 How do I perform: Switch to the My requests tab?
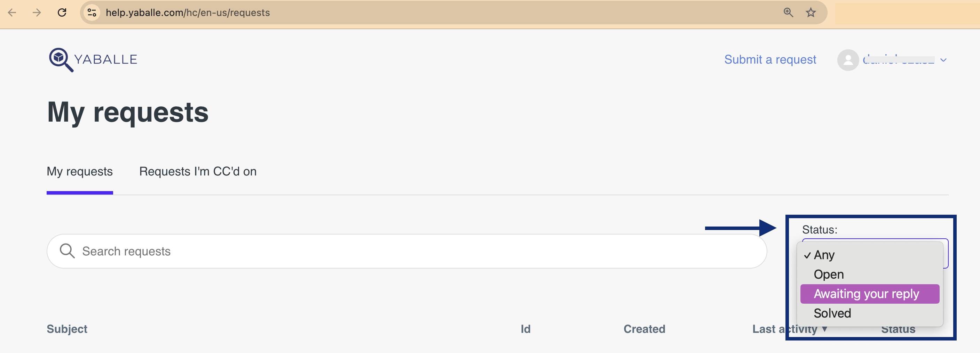click(x=79, y=171)
